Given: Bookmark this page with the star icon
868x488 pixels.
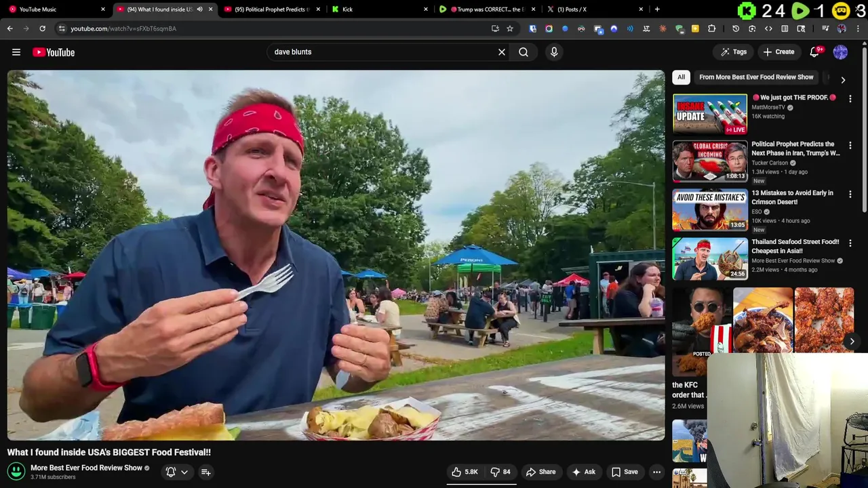Looking at the screenshot, I should point(510,28).
